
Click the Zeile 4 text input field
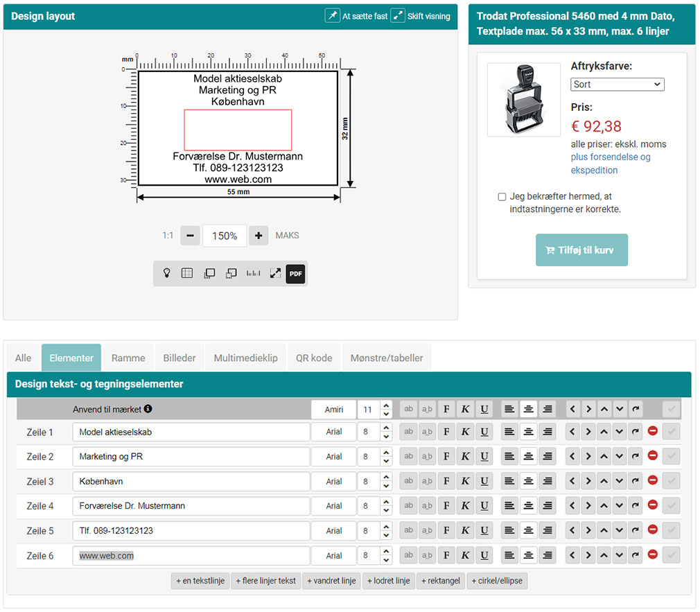(191, 506)
